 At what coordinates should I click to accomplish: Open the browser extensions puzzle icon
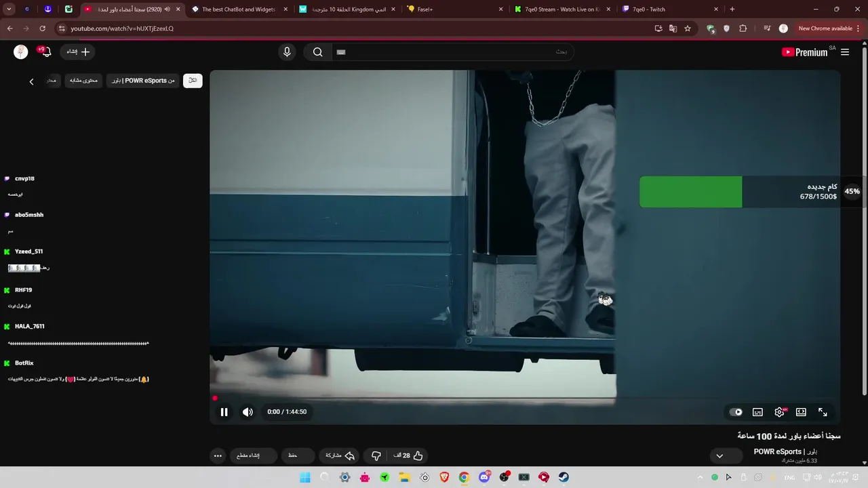pos(743,28)
